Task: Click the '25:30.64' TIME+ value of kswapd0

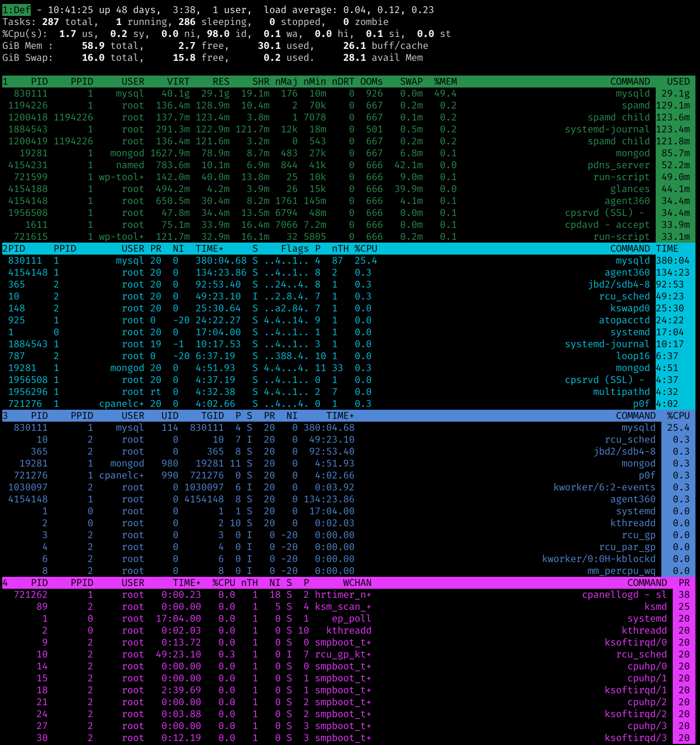Action: (x=218, y=308)
